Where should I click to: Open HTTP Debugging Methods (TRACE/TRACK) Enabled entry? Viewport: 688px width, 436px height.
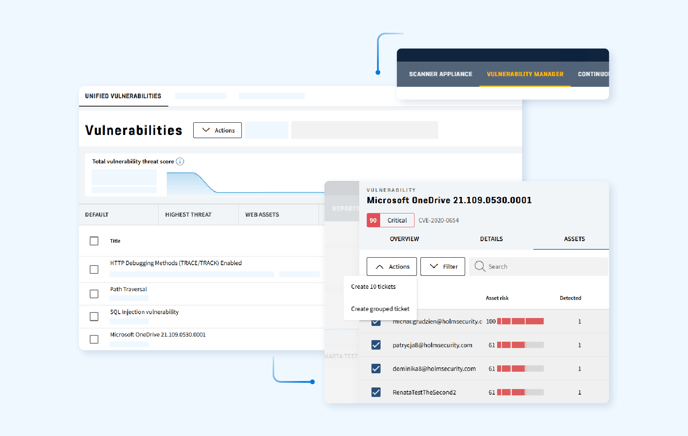(x=176, y=263)
